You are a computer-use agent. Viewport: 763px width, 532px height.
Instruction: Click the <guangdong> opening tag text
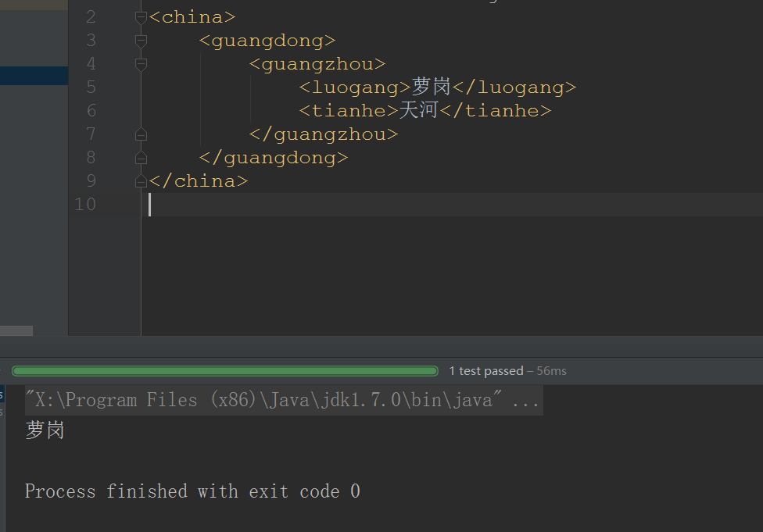[267, 41]
